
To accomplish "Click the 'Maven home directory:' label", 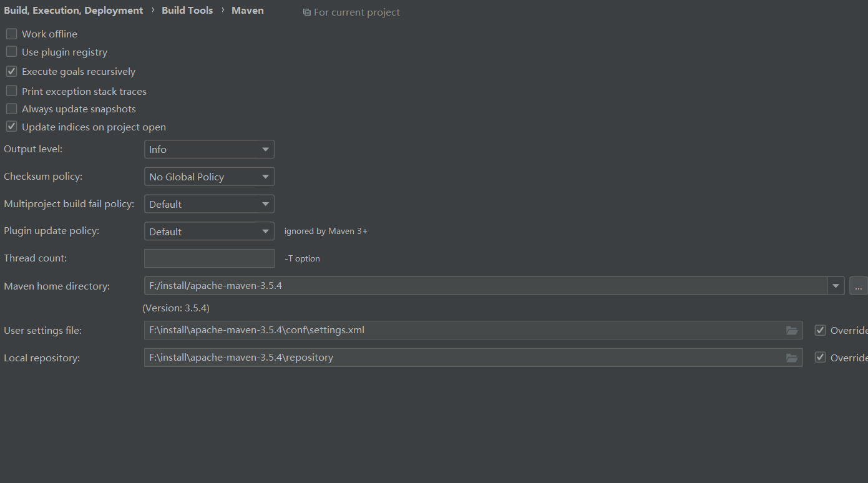I will click(57, 286).
